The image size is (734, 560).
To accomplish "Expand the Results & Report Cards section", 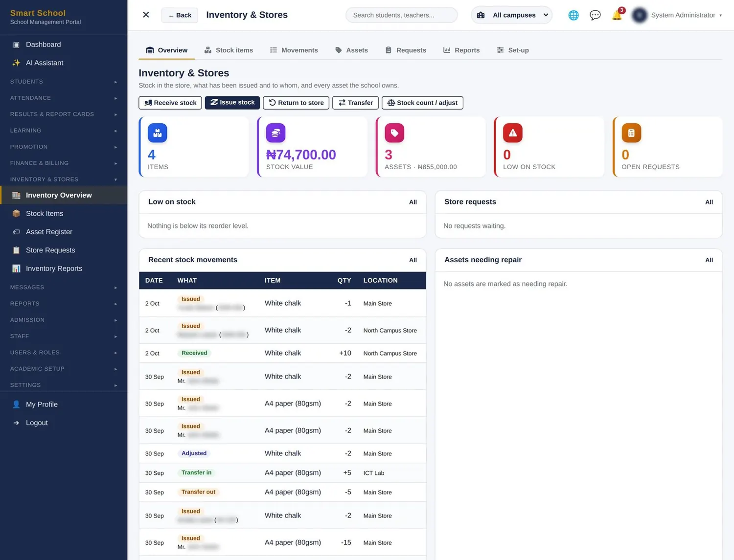I will [64, 114].
